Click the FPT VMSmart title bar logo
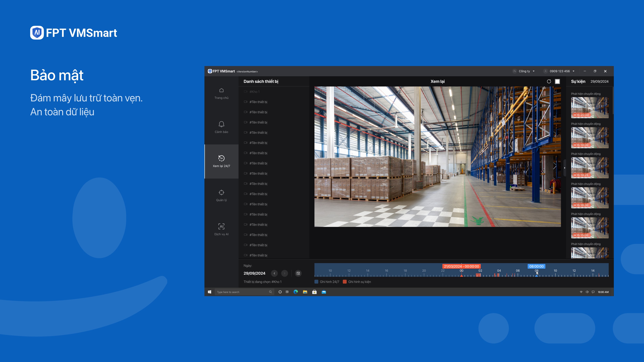The image size is (644, 362). click(221, 71)
